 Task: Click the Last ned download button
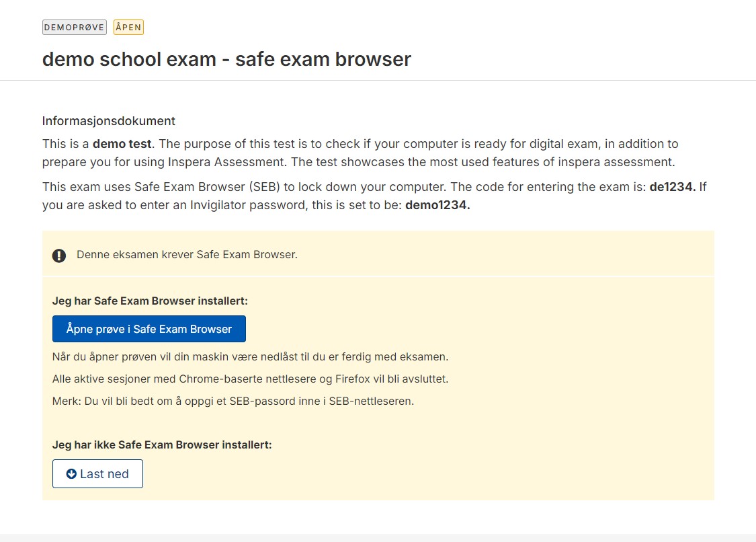coord(97,473)
